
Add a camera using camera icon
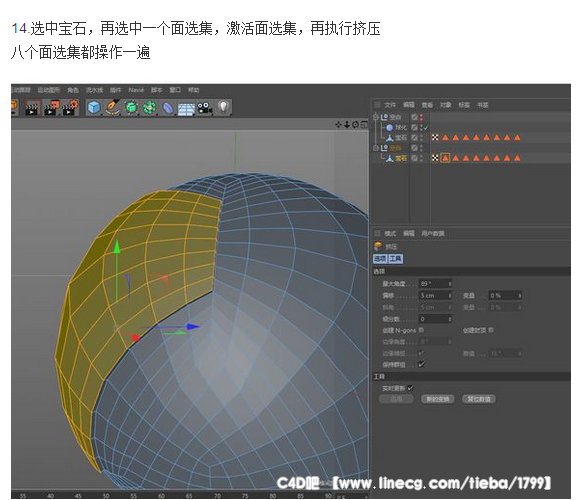coord(205,108)
